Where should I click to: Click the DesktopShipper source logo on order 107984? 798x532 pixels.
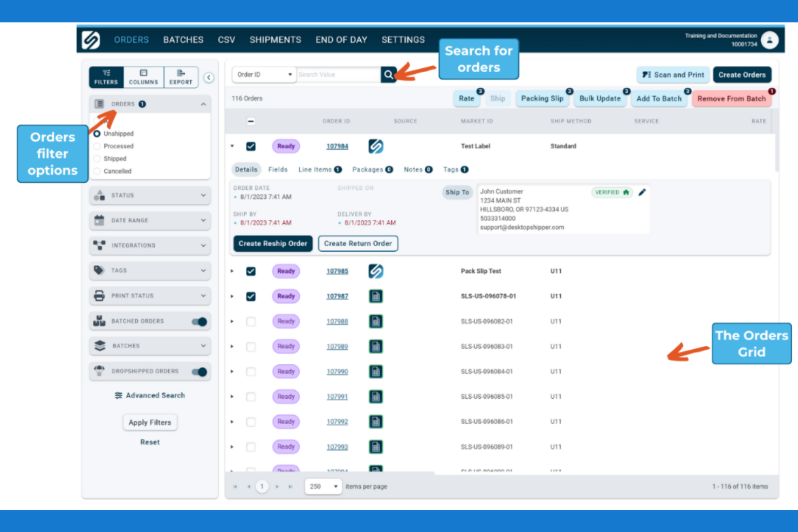[x=376, y=146]
